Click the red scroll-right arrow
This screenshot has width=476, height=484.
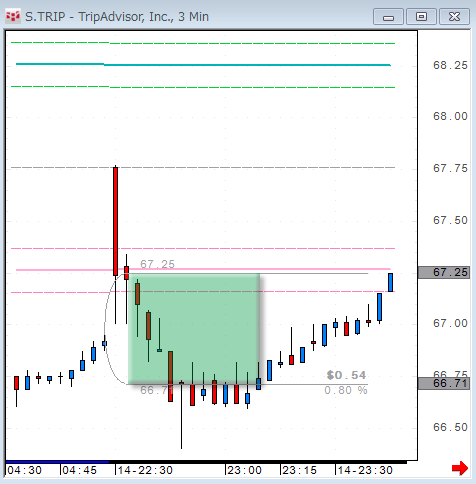(460, 468)
